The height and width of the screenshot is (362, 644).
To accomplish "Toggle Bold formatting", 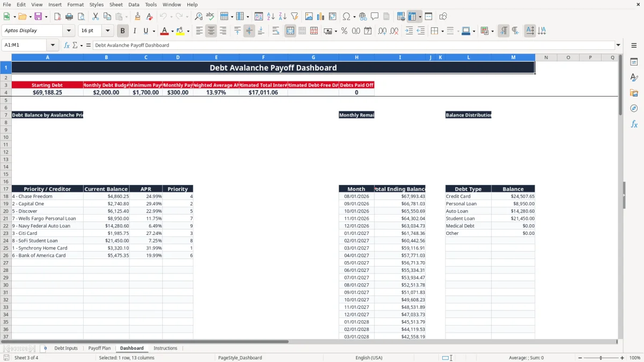I will tap(122, 31).
